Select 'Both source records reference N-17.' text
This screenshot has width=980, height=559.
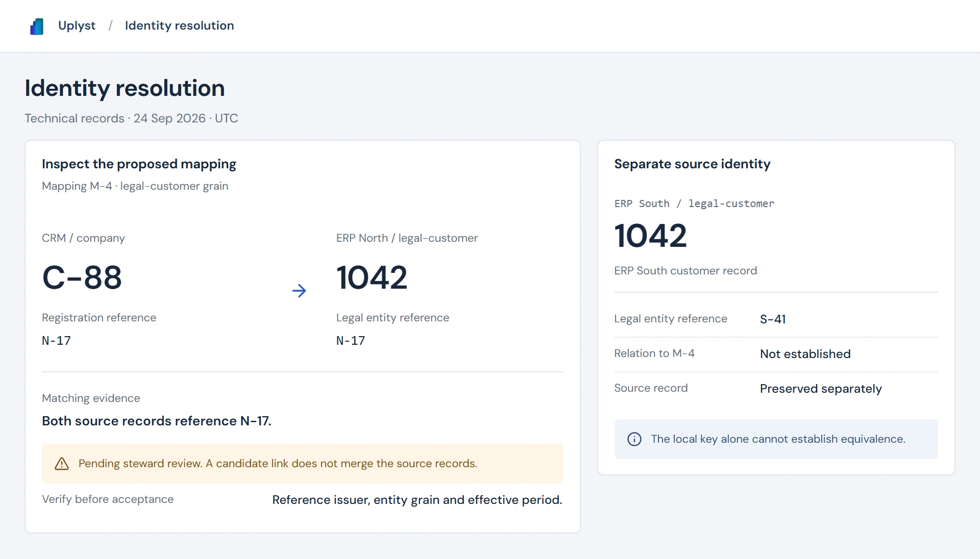tap(157, 421)
